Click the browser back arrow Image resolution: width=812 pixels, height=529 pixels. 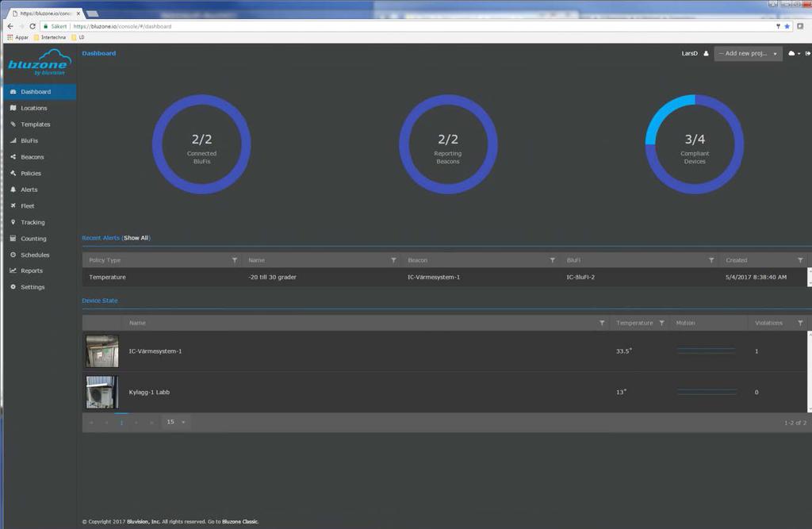click(x=10, y=26)
